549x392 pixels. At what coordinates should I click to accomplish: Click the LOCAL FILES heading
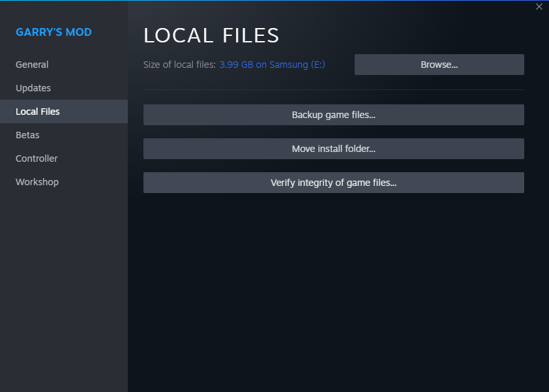click(x=211, y=35)
